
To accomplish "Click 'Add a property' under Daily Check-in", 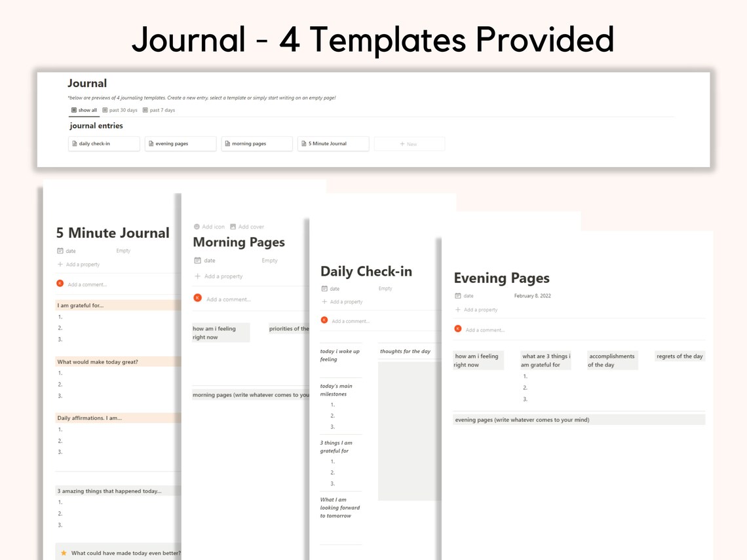I will click(343, 301).
